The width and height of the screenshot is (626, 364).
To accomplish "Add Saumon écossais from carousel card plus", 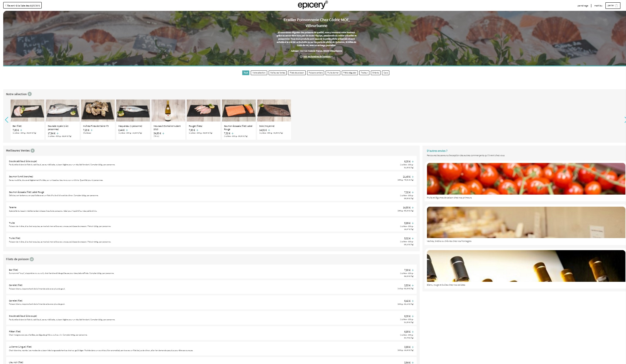I will click(233, 133).
